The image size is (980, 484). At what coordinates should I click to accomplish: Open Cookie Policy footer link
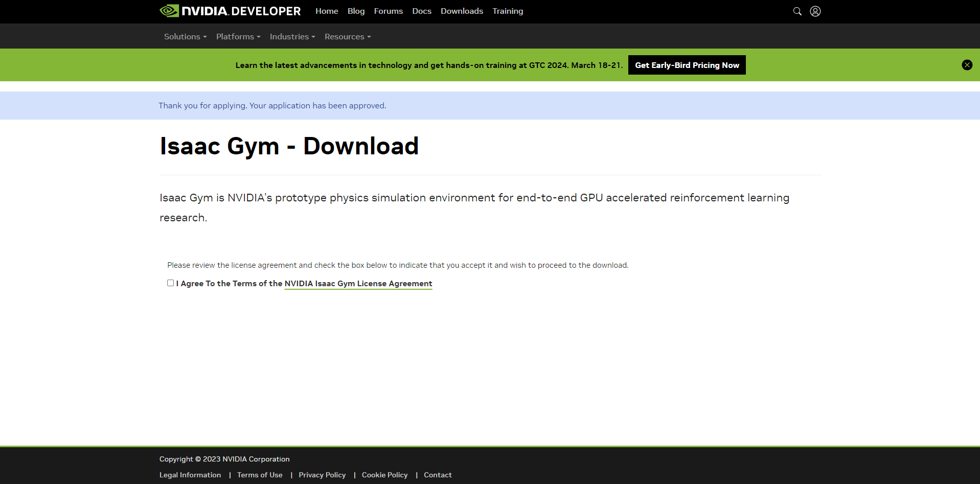click(384, 475)
